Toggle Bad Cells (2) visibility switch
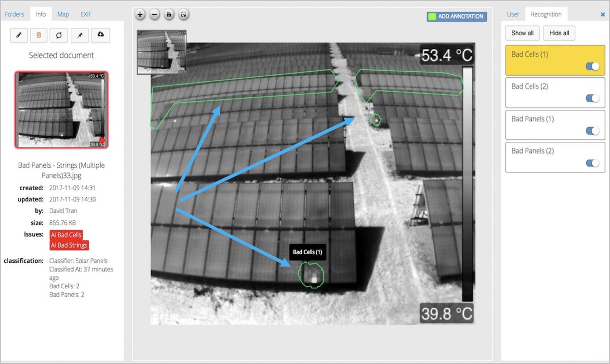The width and height of the screenshot is (610, 364). click(592, 99)
